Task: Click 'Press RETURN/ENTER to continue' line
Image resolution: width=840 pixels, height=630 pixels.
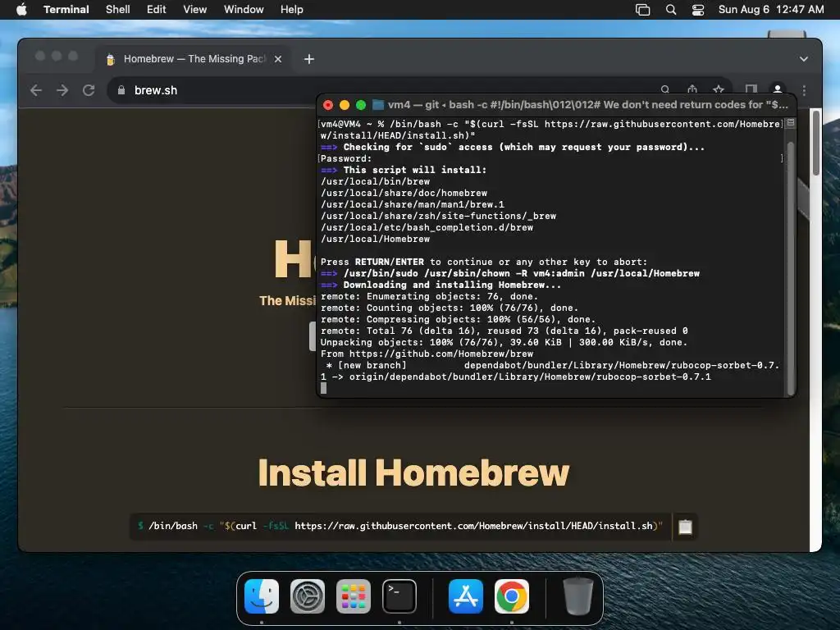Action: pyautogui.click(x=484, y=262)
